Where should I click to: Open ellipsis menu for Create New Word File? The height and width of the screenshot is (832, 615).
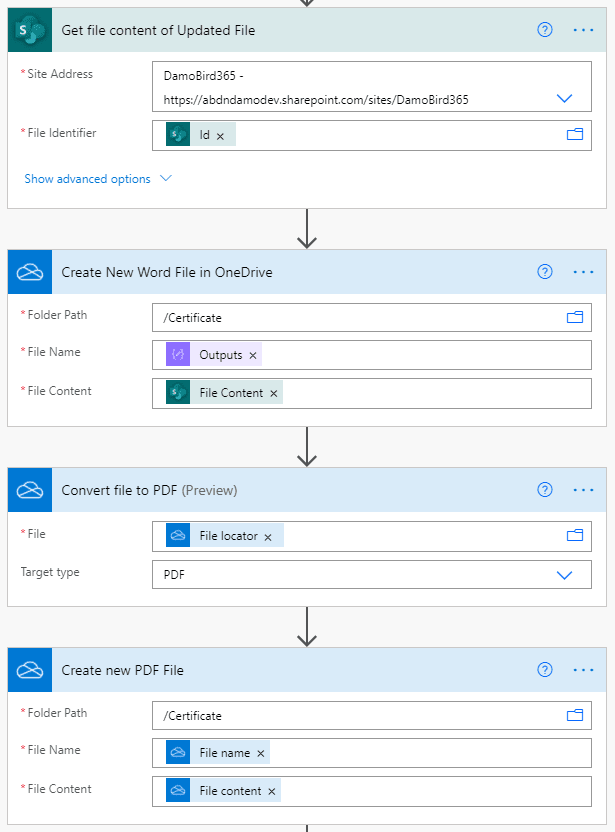tap(584, 272)
